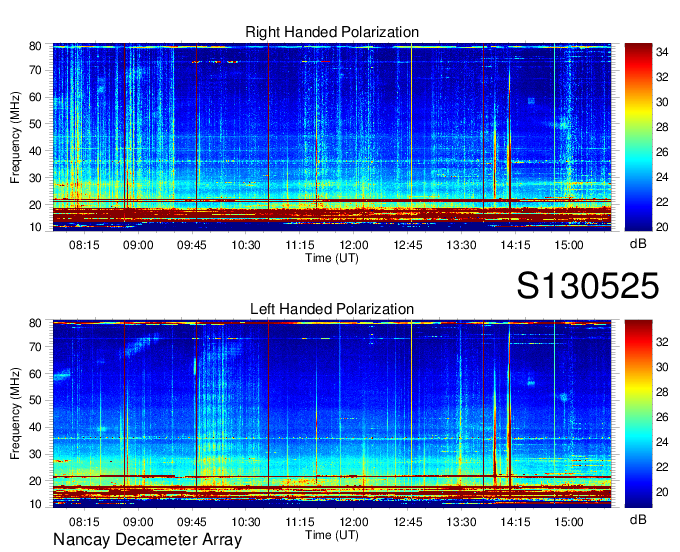680x552 pixels.
Task: Click the Time (UT) label under bottom plot
Action: (x=332, y=535)
